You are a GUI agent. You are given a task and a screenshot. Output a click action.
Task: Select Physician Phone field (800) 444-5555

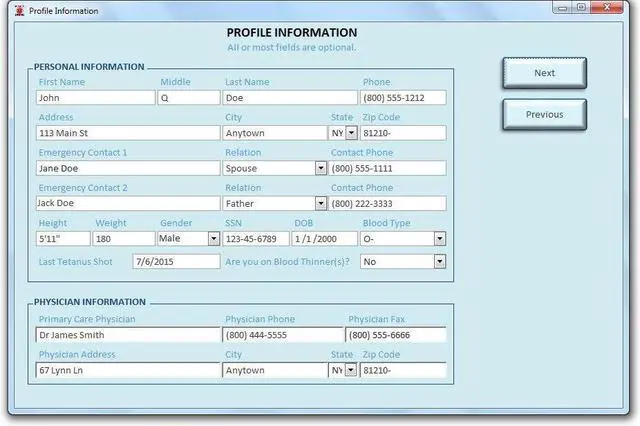pyautogui.click(x=283, y=335)
